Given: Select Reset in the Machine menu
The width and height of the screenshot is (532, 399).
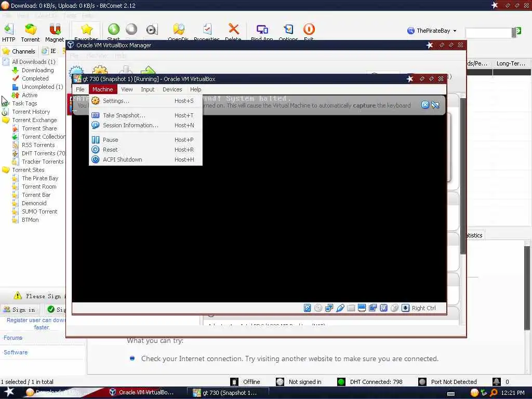Looking at the screenshot, I should point(145,150).
